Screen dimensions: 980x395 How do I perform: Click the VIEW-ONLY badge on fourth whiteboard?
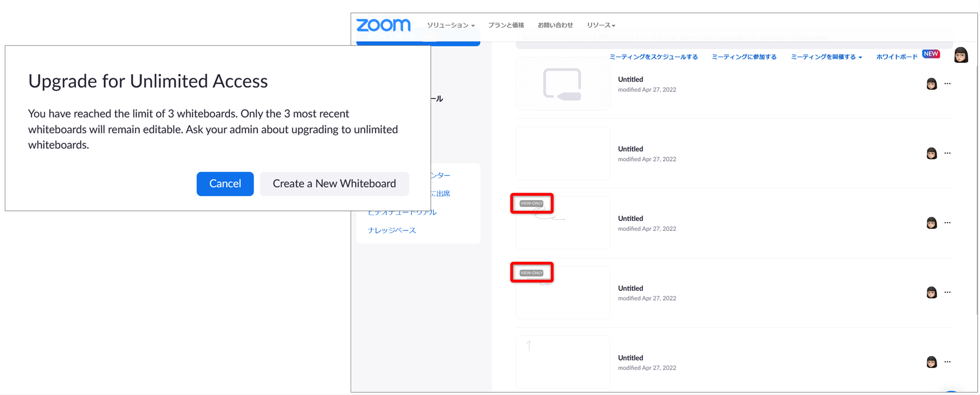pos(531,273)
